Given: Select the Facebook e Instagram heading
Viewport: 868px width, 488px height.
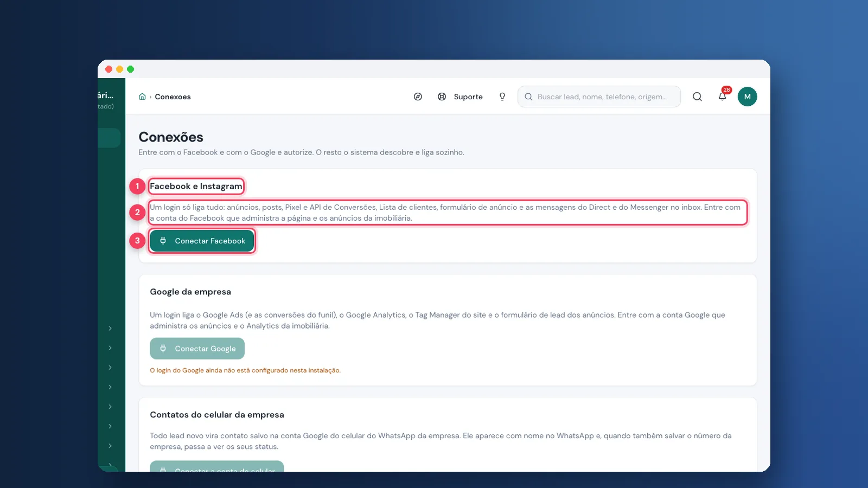Looking at the screenshot, I should pos(196,186).
